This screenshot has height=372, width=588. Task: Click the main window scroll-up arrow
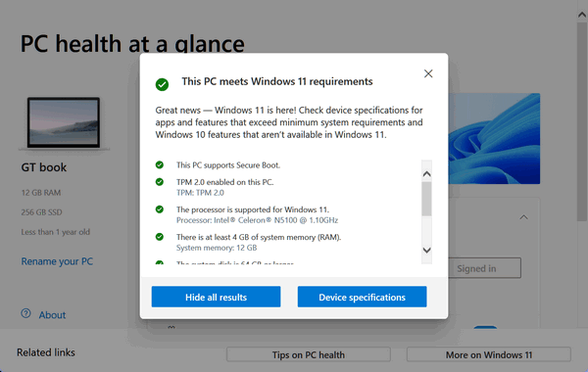pos(582,15)
